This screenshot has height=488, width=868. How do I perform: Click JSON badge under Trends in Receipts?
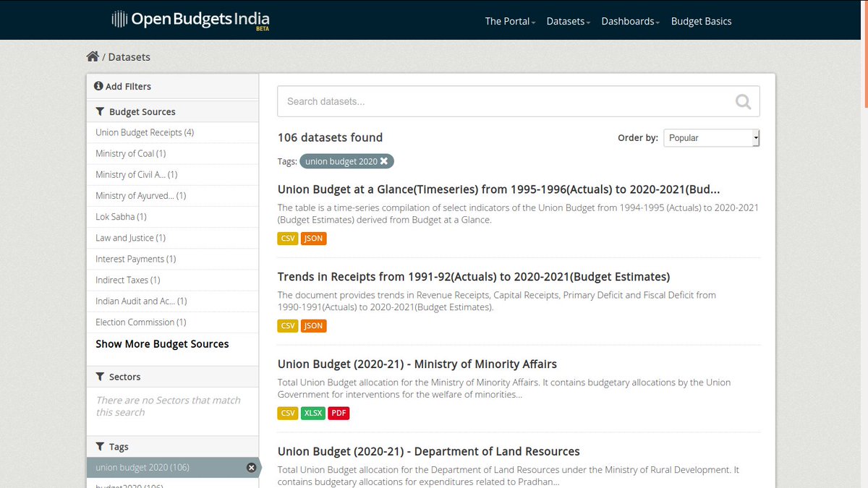click(x=314, y=326)
